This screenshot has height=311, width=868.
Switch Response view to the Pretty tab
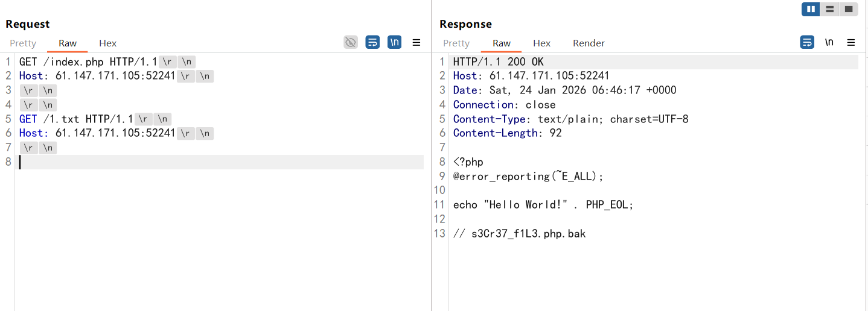pos(456,43)
